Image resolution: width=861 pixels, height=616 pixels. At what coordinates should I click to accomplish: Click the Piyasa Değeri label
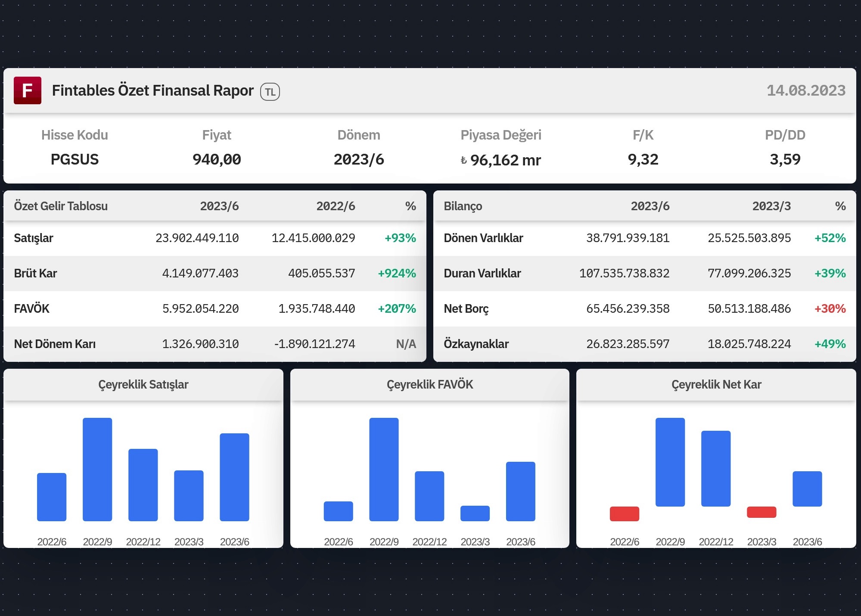pos(501,135)
